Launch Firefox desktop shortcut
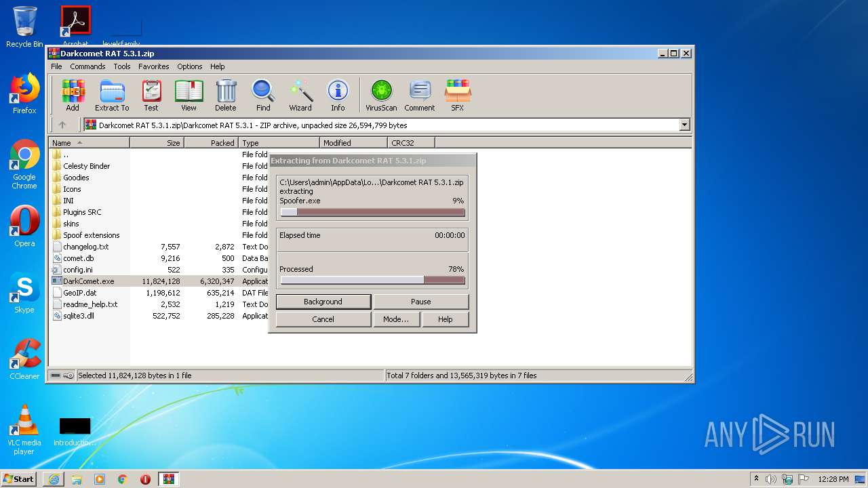 24,94
